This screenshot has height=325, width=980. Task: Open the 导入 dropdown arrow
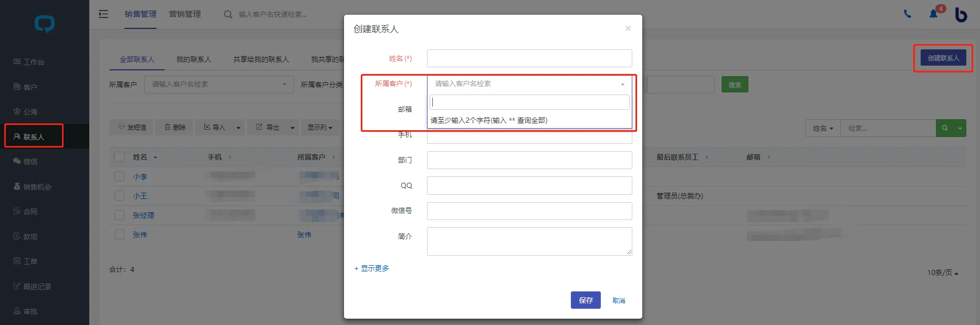pyautogui.click(x=238, y=128)
